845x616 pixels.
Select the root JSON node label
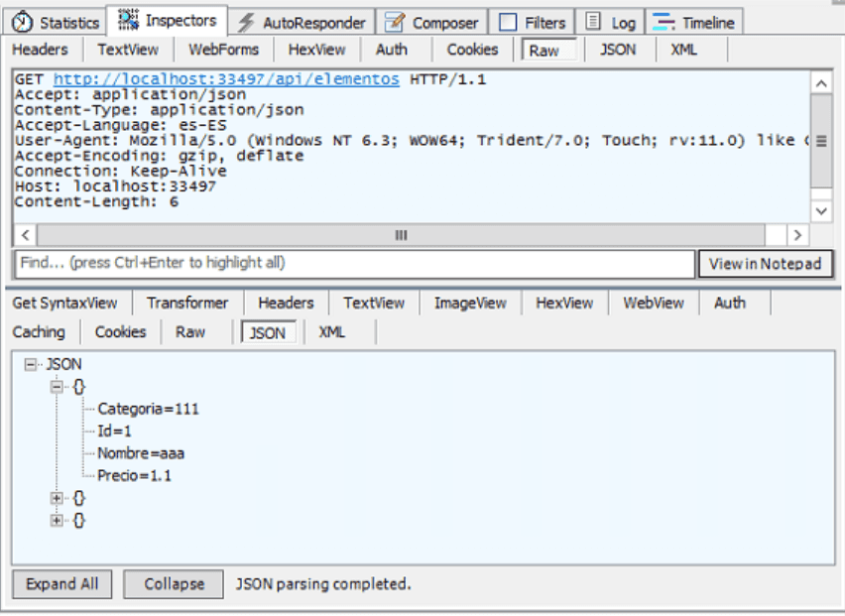click(63, 364)
